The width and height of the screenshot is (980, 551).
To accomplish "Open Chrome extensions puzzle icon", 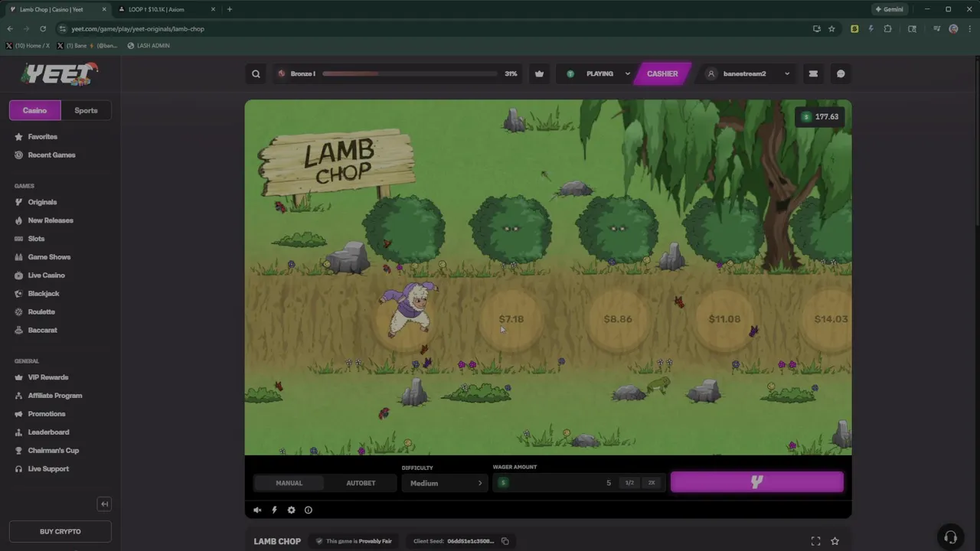I will [887, 29].
